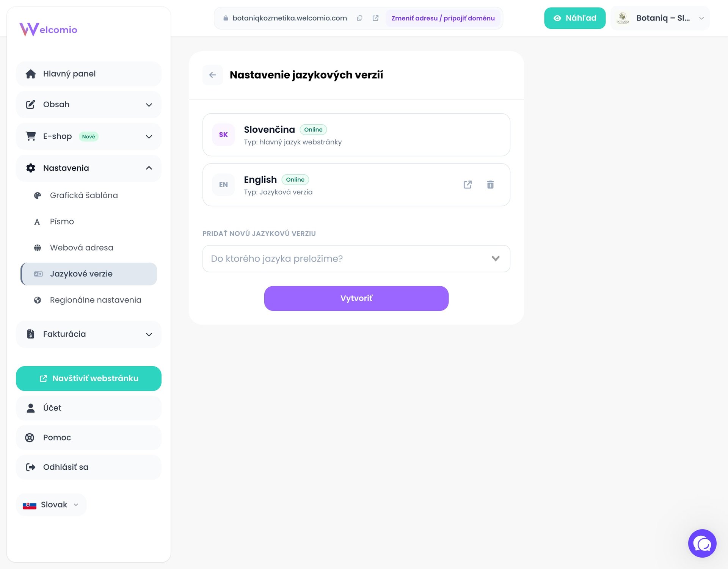The width and height of the screenshot is (728, 569).
Task: Open website address in new tab
Action: click(375, 18)
